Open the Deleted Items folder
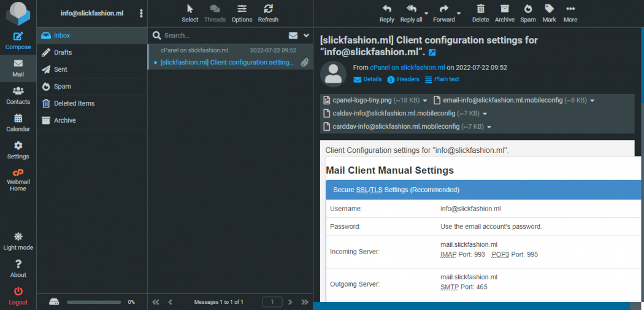The image size is (644, 310). [92, 103]
